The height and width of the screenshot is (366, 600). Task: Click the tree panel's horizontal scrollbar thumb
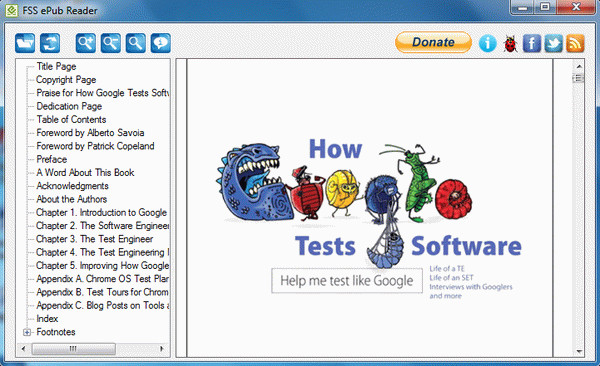tap(73, 349)
